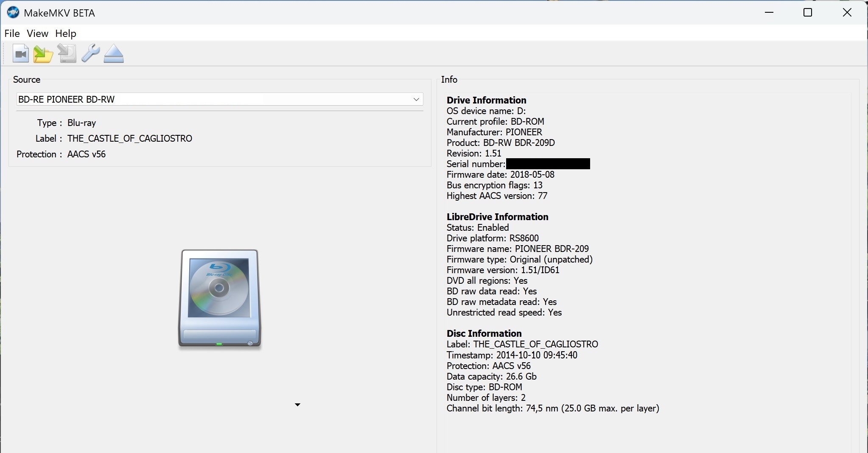Eject the disc using the eject icon
The width and height of the screenshot is (868, 453).
click(x=114, y=54)
